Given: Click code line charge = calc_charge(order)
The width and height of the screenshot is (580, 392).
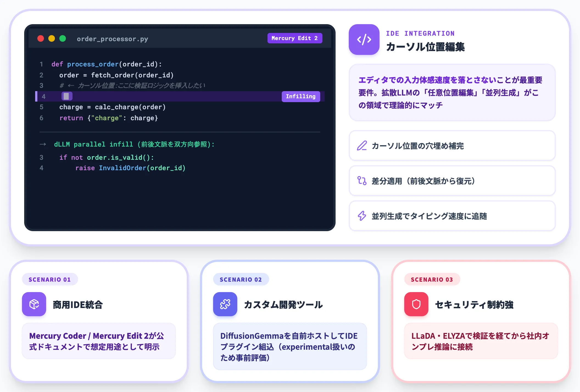Looking at the screenshot, I should (x=113, y=107).
